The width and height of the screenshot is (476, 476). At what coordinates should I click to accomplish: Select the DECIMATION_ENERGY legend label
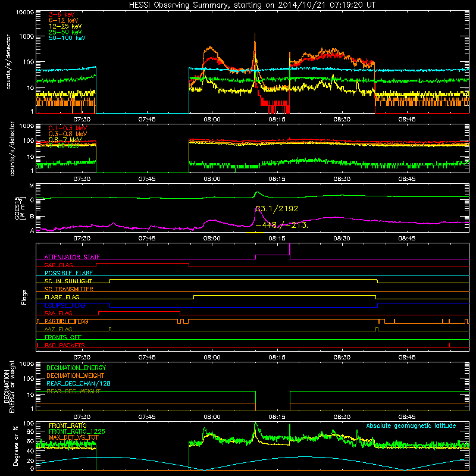pos(76,368)
